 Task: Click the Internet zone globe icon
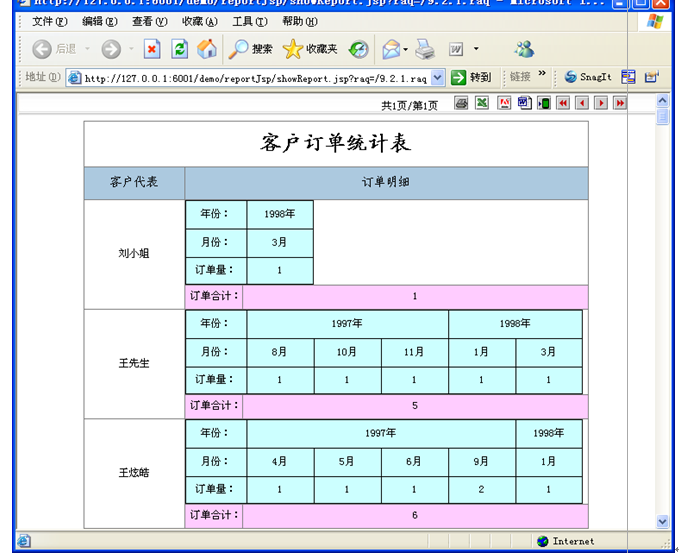[x=542, y=541]
